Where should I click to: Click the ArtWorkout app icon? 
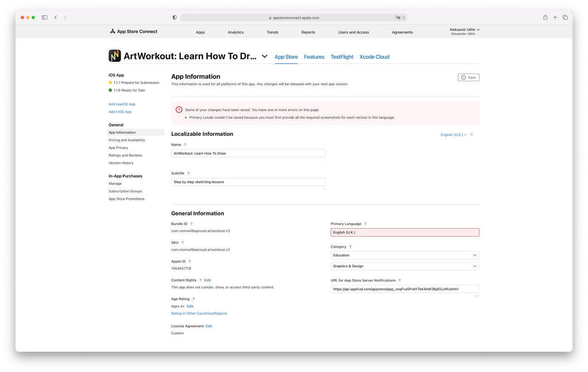(x=115, y=56)
